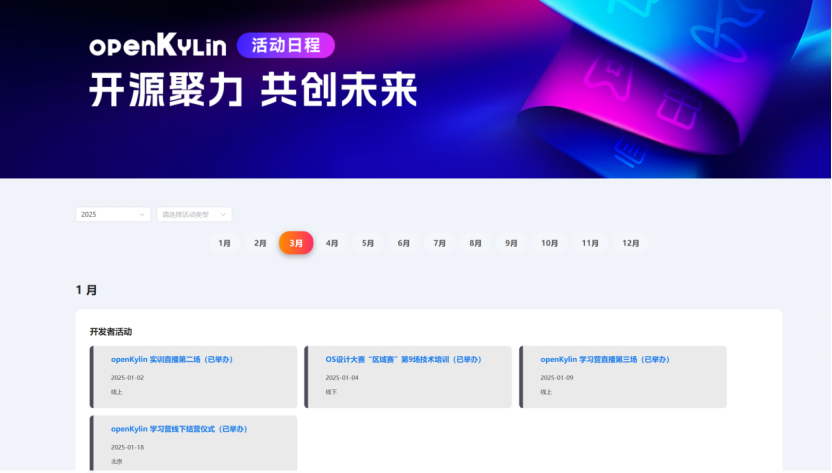Viewport: 832px width, 473px height.
Task: Select the 12月 month tab
Action: (x=630, y=243)
